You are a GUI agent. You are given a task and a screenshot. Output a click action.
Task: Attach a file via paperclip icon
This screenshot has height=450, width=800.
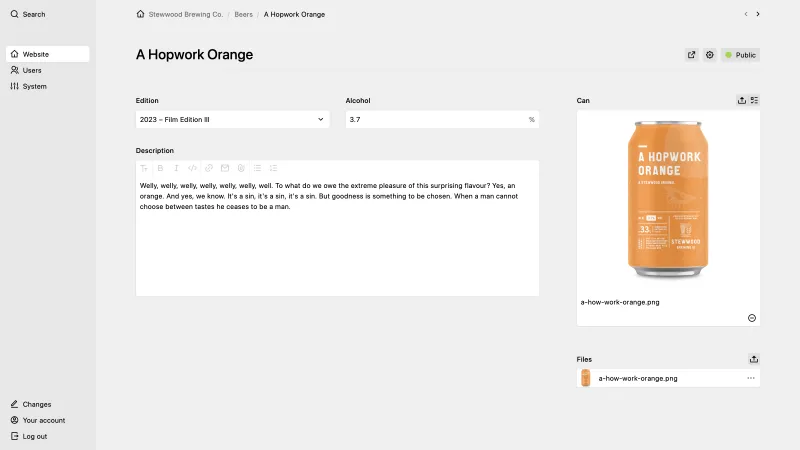[241, 168]
